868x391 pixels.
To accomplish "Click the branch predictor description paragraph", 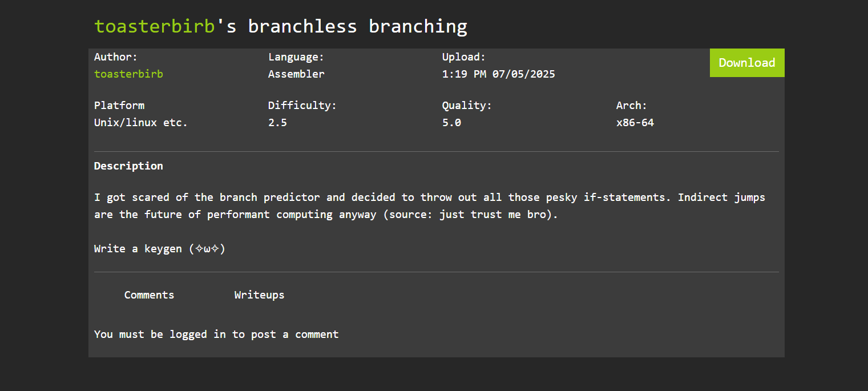I will pos(429,206).
